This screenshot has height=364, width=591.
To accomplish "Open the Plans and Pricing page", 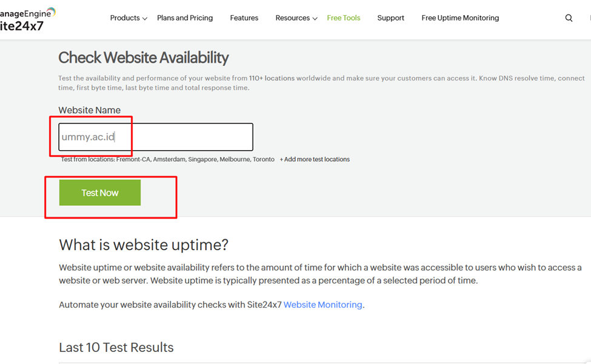I will [185, 18].
